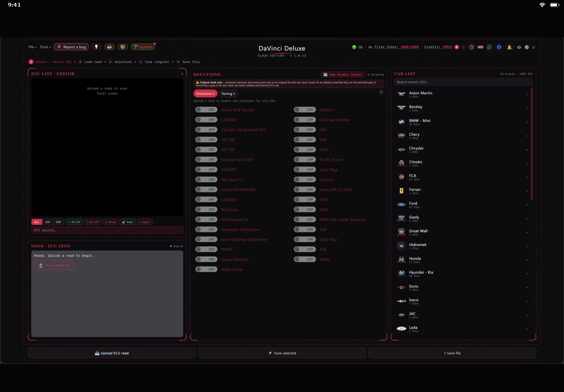Screen dimensions: 564x392
Task: Open the gift box icon
Action: click(x=123, y=47)
